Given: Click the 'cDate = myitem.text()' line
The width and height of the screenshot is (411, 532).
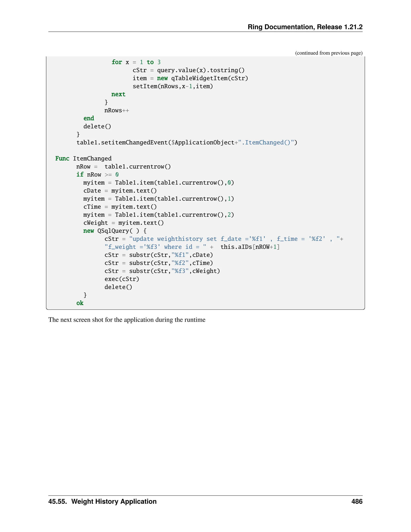Looking at the screenshot, I should [x=120, y=191].
